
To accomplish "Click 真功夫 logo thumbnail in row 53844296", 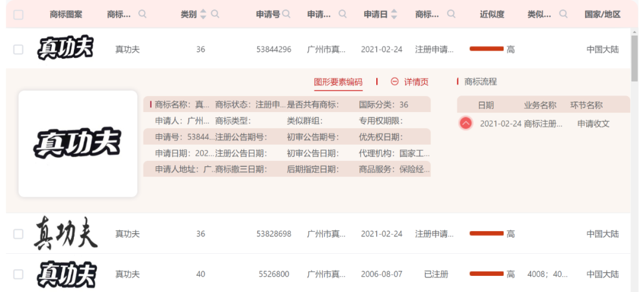I will coord(66,48).
